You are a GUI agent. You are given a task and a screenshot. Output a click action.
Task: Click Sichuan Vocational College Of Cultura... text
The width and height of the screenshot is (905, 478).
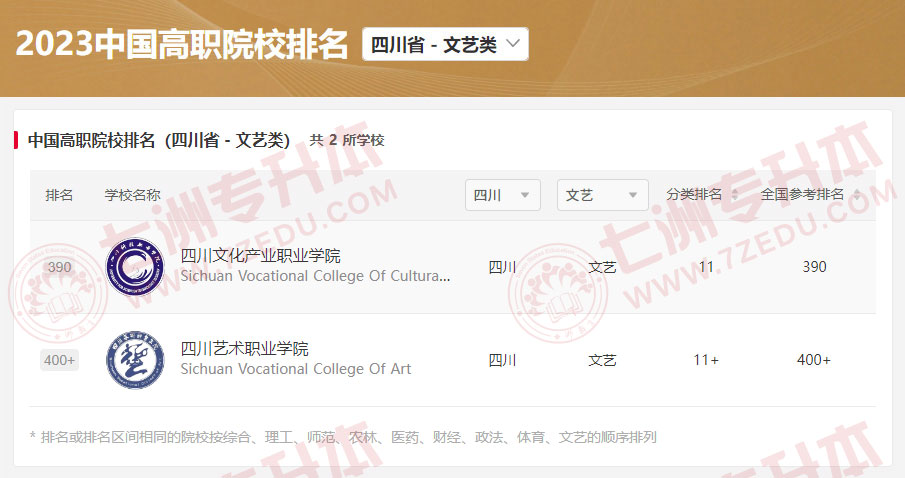click(315, 276)
